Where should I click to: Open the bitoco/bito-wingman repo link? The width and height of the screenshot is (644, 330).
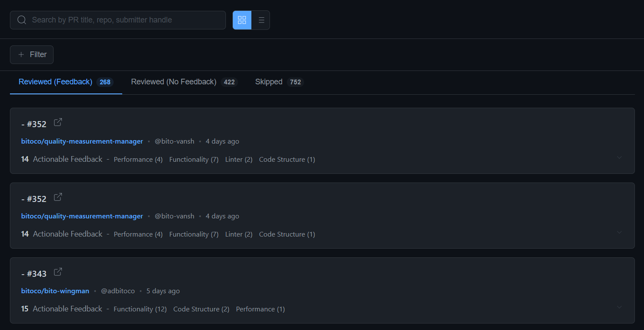point(55,291)
